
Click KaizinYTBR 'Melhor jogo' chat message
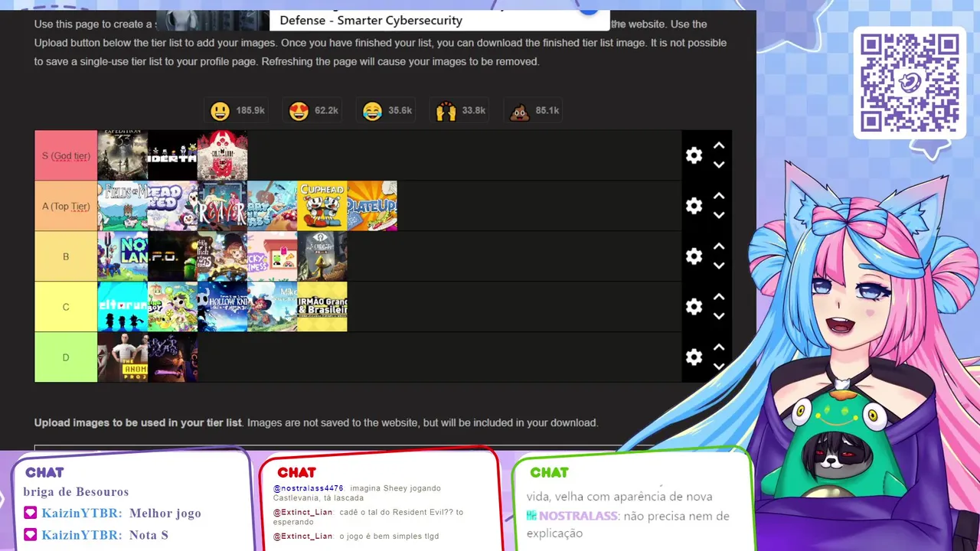pyautogui.click(x=112, y=514)
